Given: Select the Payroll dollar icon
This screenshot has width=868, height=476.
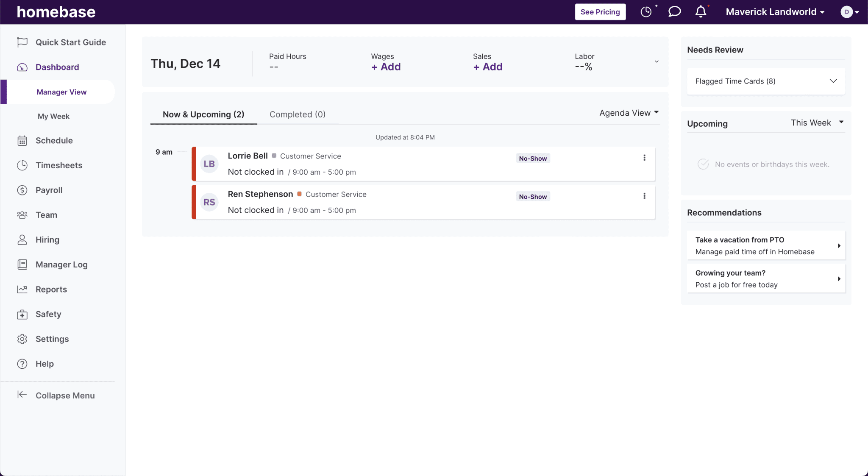Looking at the screenshot, I should (22, 190).
